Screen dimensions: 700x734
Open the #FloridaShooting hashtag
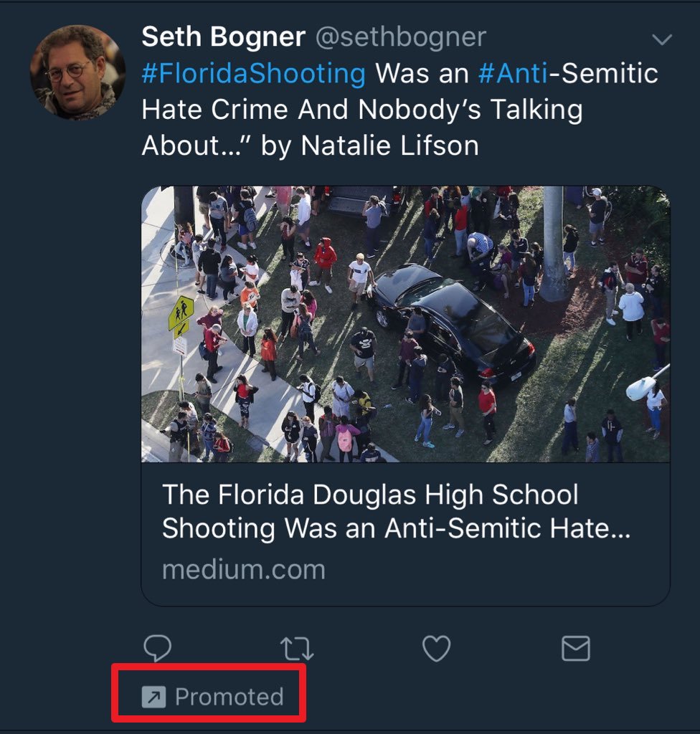pos(253,74)
